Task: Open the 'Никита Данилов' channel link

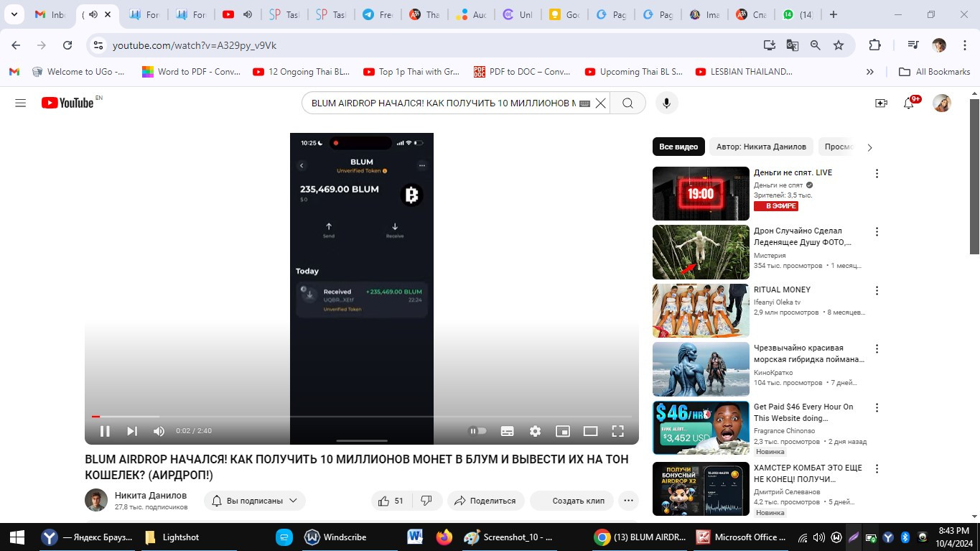Action: pyautogui.click(x=151, y=495)
